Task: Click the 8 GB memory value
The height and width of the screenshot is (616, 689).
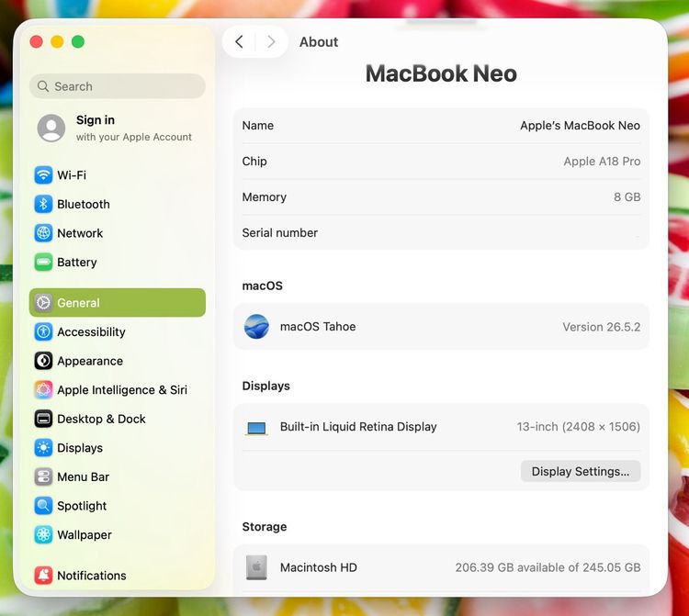Action: (x=627, y=197)
